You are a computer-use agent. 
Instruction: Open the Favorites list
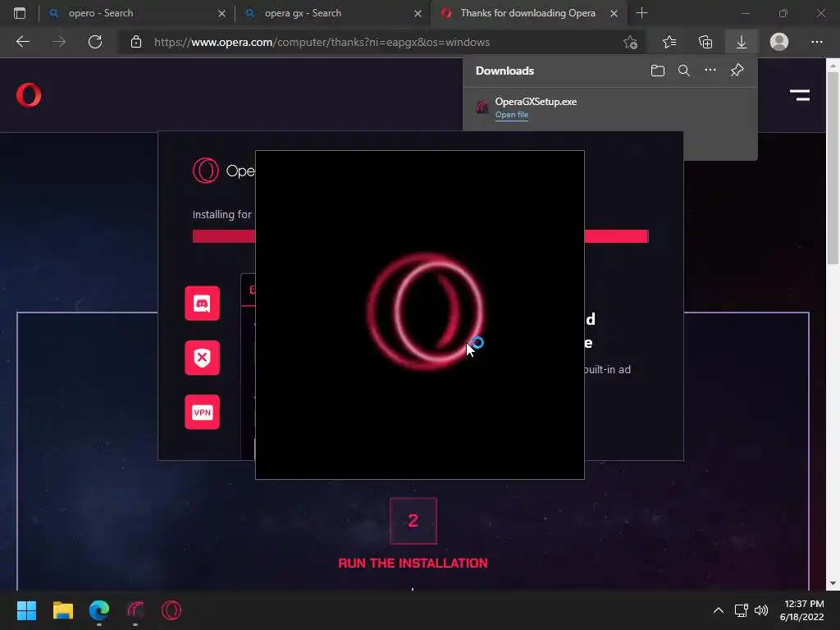click(669, 42)
